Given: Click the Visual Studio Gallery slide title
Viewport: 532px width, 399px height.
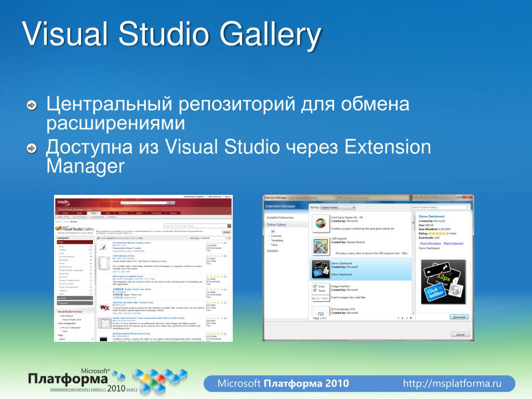Looking at the screenshot, I should [x=171, y=34].
